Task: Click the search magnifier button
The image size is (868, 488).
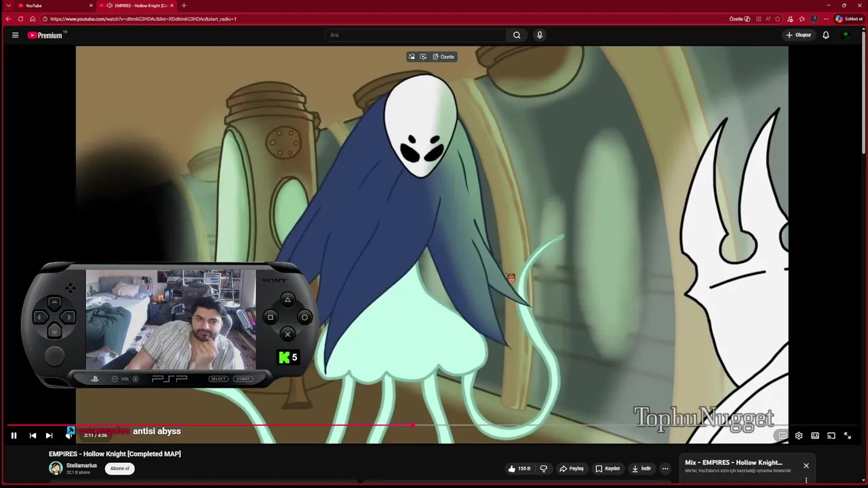Action: [x=517, y=35]
